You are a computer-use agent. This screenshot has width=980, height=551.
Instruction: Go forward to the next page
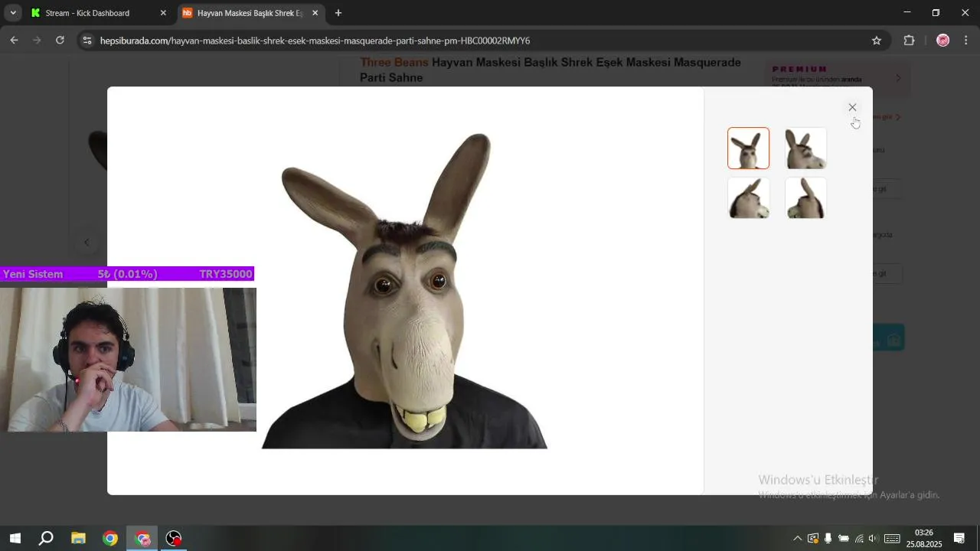coord(37,41)
